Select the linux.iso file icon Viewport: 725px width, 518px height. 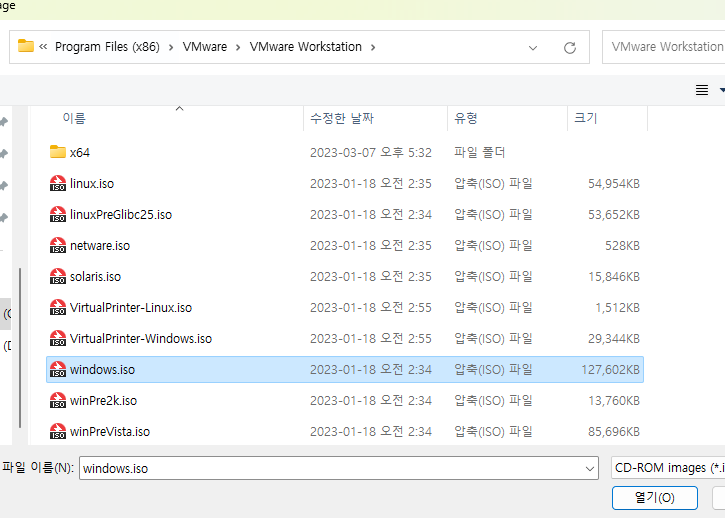pos(58,183)
